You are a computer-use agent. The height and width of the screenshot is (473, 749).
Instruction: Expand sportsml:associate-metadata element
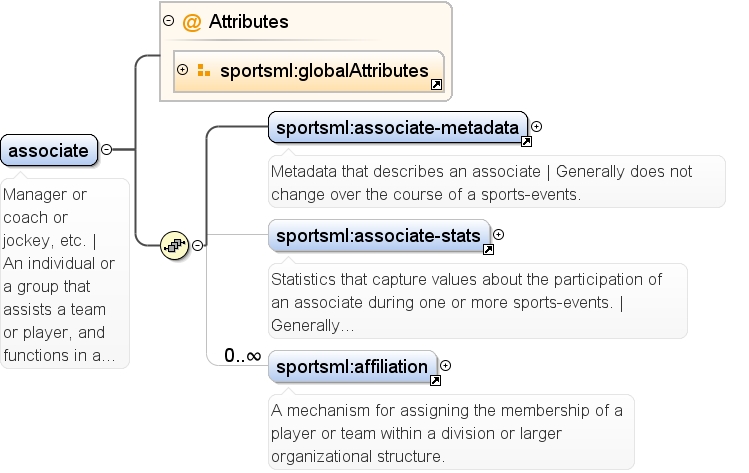tap(536, 127)
